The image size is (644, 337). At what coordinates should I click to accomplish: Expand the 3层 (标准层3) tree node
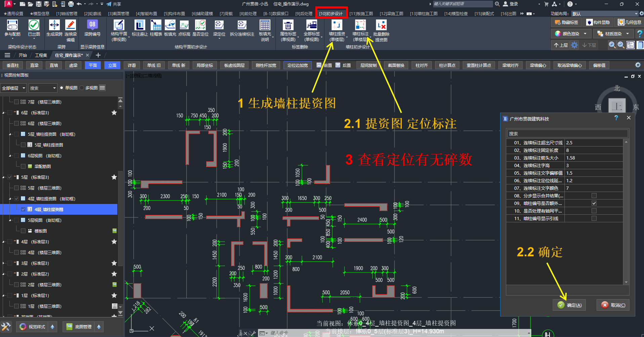(x=4, y=263)
